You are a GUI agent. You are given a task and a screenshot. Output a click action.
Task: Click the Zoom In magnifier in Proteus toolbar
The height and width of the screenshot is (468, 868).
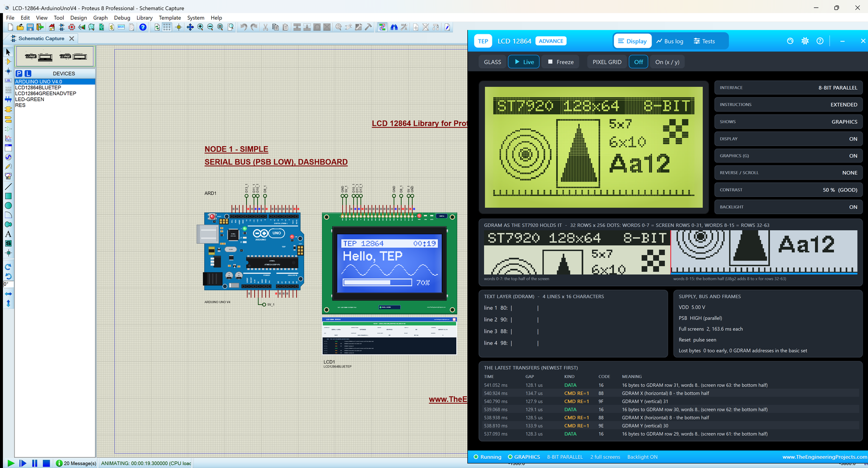[200, 28]
